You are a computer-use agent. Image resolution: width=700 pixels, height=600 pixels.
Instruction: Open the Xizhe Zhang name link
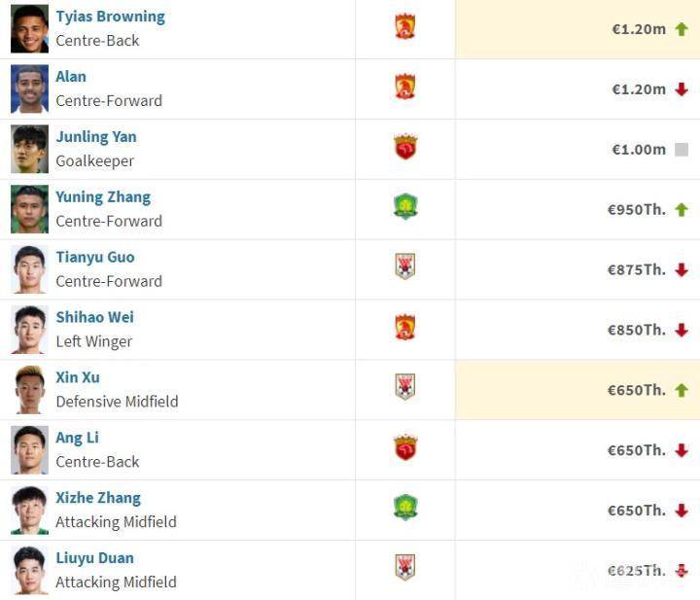click(98, 498)
